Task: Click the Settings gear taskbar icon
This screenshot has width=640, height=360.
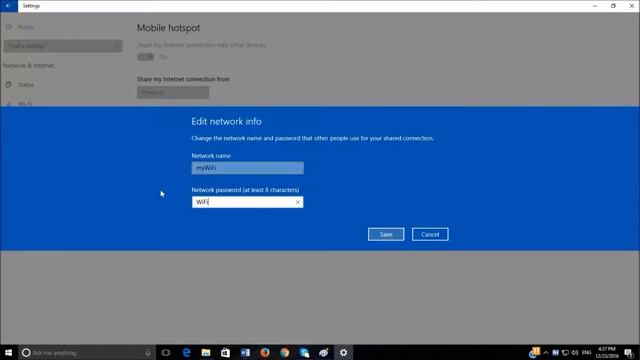Action: [x=343, y=353]
